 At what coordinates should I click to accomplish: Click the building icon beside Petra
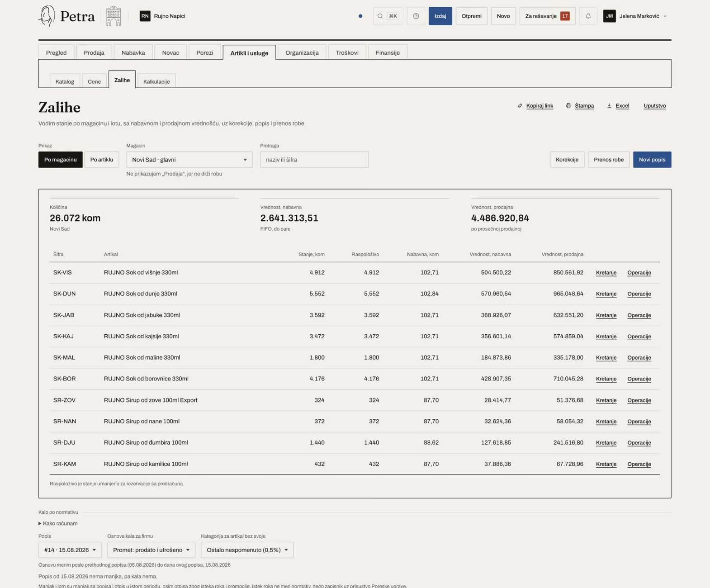114,16
